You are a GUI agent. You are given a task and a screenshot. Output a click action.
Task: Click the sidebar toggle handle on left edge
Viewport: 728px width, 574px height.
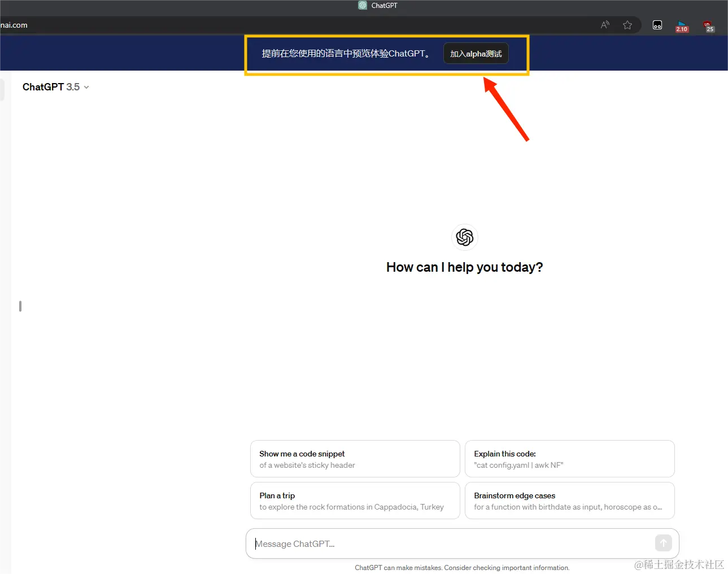coord(20,306)
